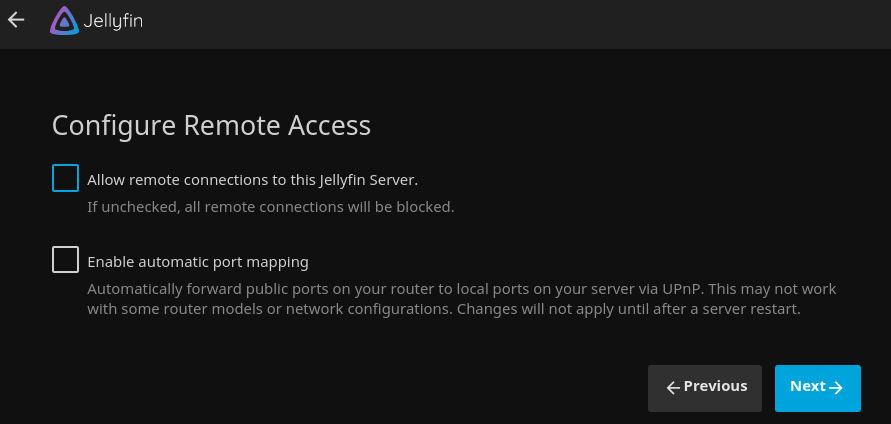Go back with the Previous button
The width and height of the screenshot is (891, 424).
coord(705,388)
